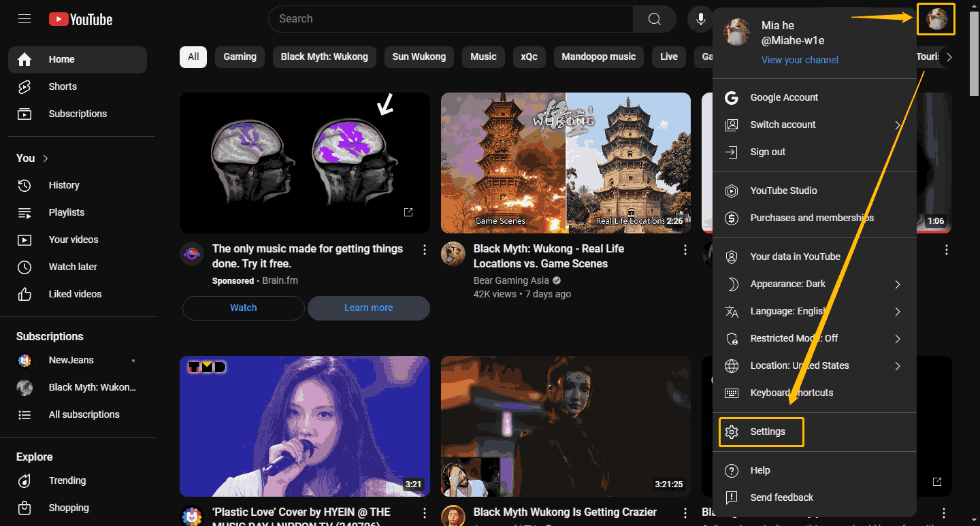Open All subscriptions list

[x=78, y=414]
